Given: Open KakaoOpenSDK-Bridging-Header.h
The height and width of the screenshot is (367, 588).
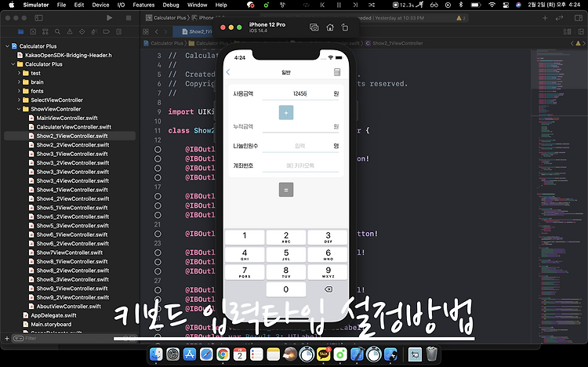Looking at the screenshot, I should point(68,55).
